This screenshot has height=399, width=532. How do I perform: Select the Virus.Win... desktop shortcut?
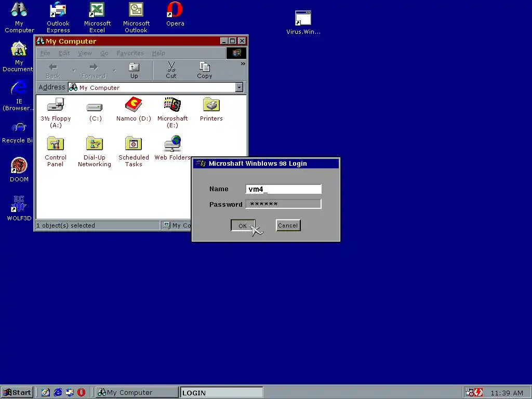pyautogui.click(x=303, y=22)
